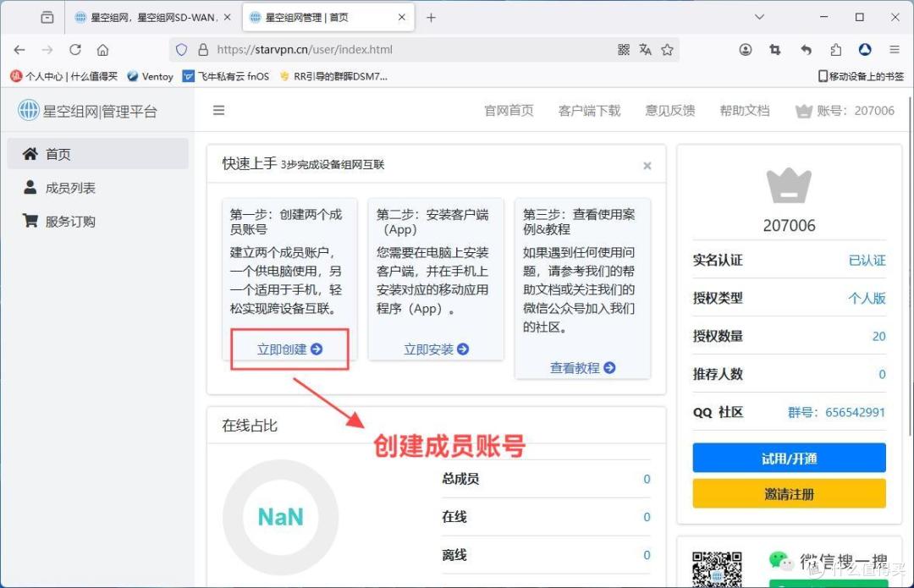The width and height of the screenshot is (914, 588).
Task: Open 帮助文档 in top navigation
Action: click(x=745, y=111)
